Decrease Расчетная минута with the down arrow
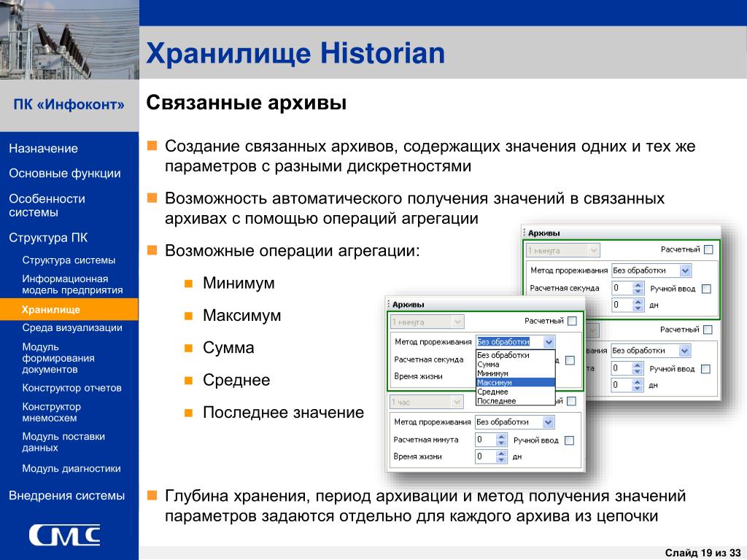 (x=500, y=443)
